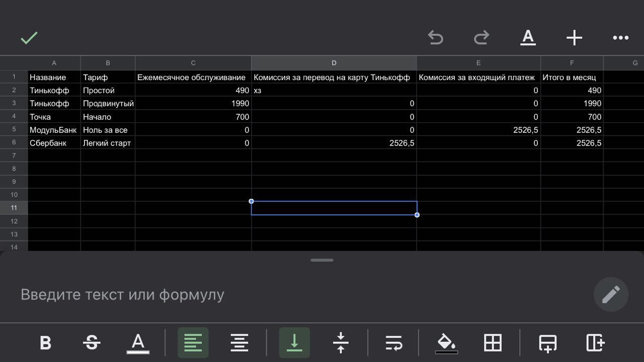The width and height of the screenshot is (644, 362).
Task: Confirm the edit with the green checkmark
Action: pos(29,38)
